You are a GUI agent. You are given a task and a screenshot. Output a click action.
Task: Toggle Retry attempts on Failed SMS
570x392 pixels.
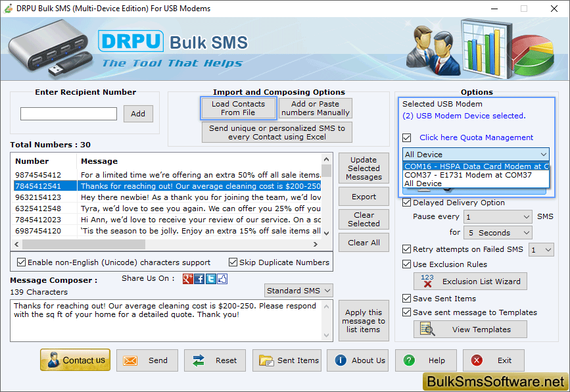[407, 249]
